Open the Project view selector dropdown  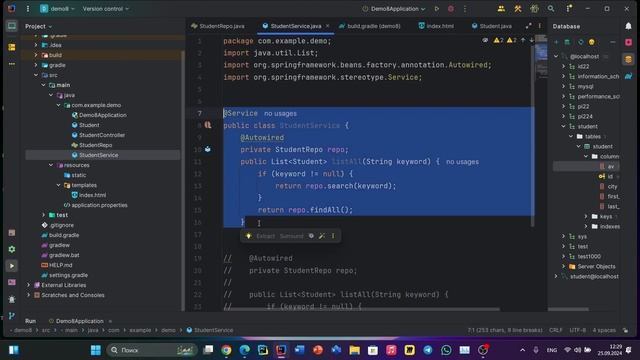39,26
